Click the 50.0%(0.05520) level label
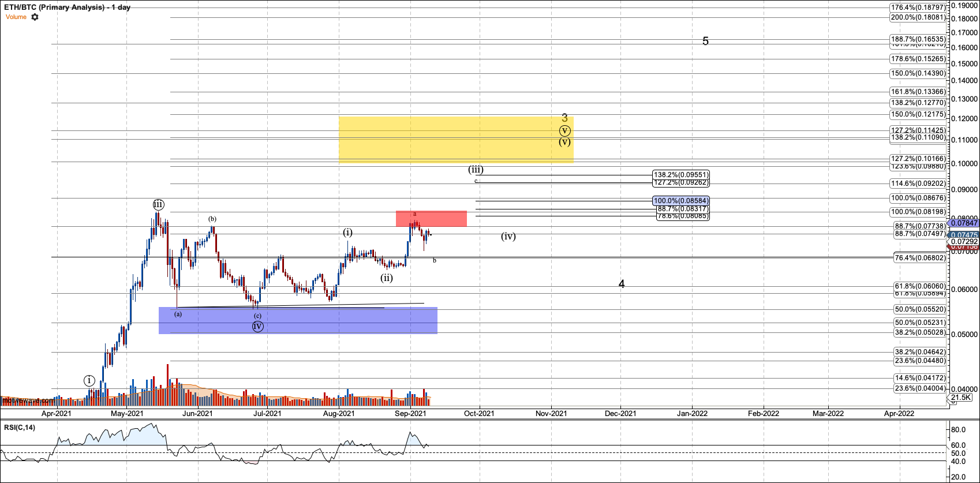 [920, 309]
